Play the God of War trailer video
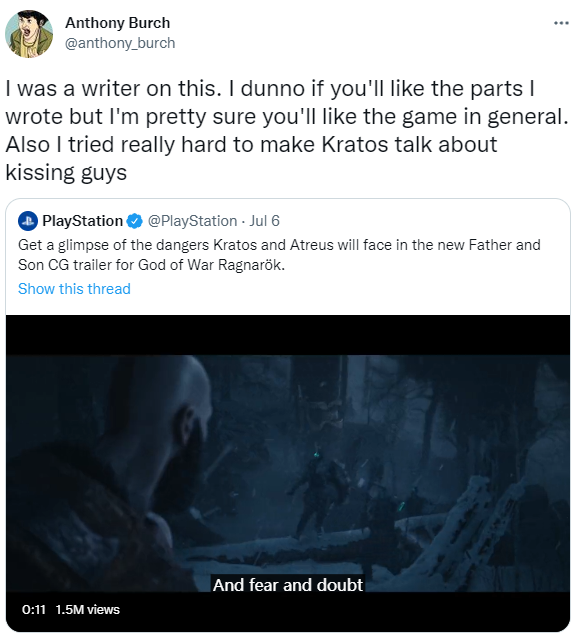This screenshot has height=635, width=573. (x=288, y=473)
